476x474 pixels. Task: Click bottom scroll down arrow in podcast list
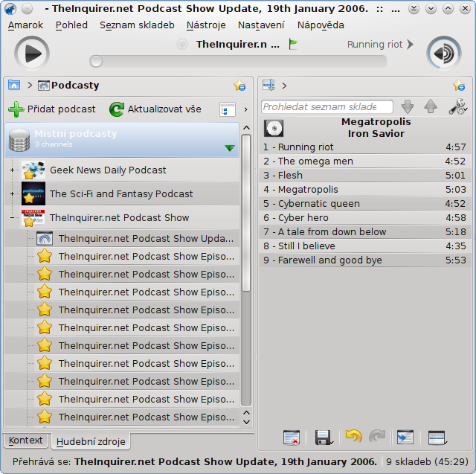point(246,422)
